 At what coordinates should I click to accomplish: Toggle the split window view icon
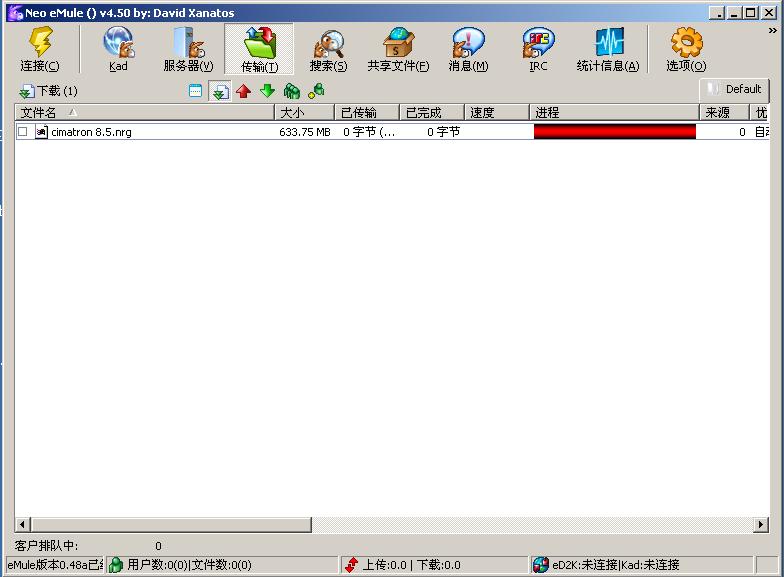pyautogui.click(x=195, y=91)
